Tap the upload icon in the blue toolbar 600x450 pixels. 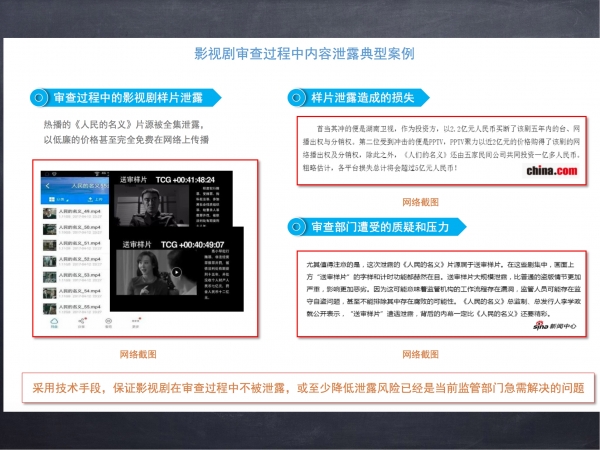tap(90, 199)
